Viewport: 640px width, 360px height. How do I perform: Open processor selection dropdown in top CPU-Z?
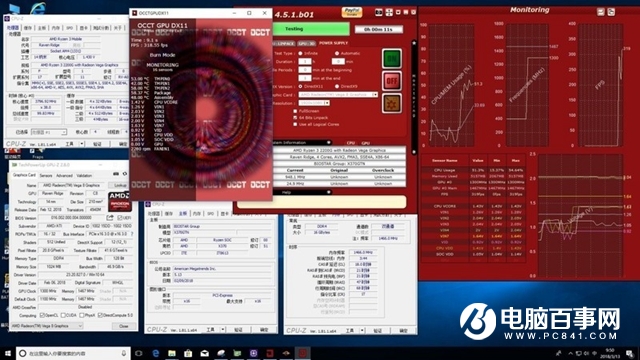point(49,132)
